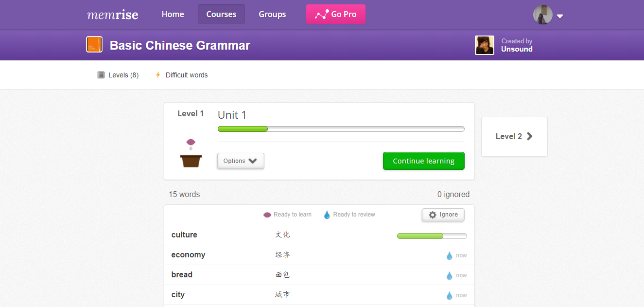Click the water droplet in economy row
Image resolution: width=644 pixels, height=307 pixels.
[x=450, y=255]
